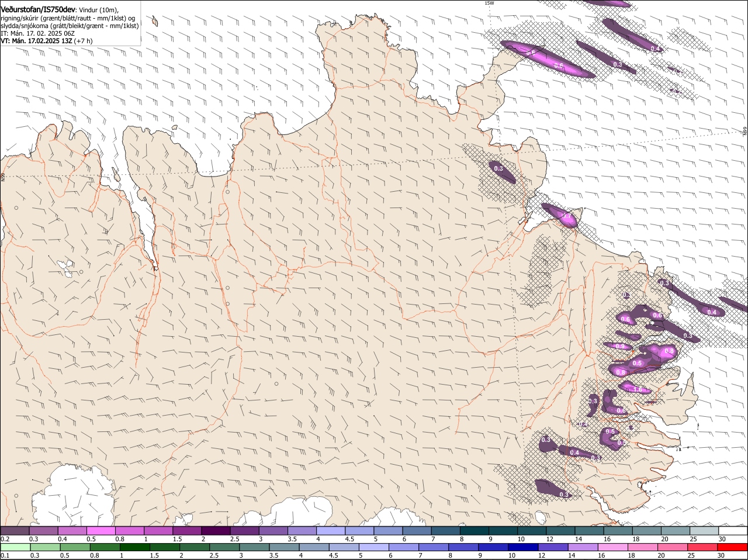Select the white swatch at the top row's end
The image size is (748, 560).
coord(733,530)
